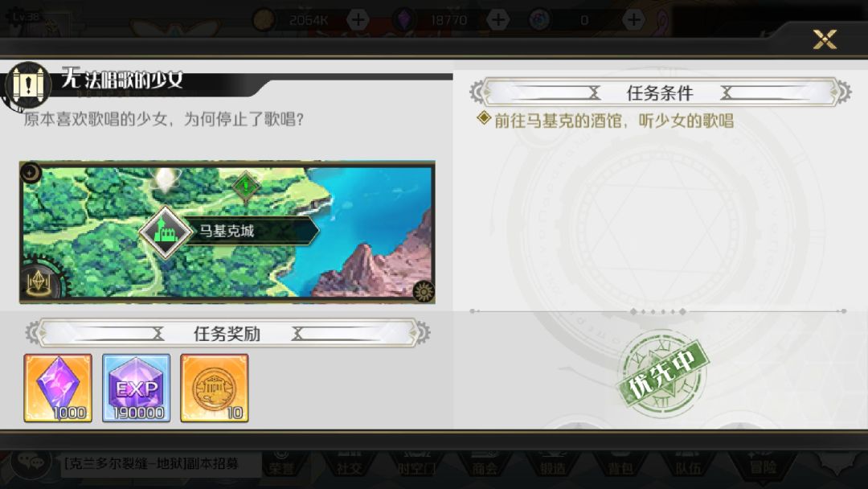Click the quest scroll exclamation icon by title

click(27, 85)
